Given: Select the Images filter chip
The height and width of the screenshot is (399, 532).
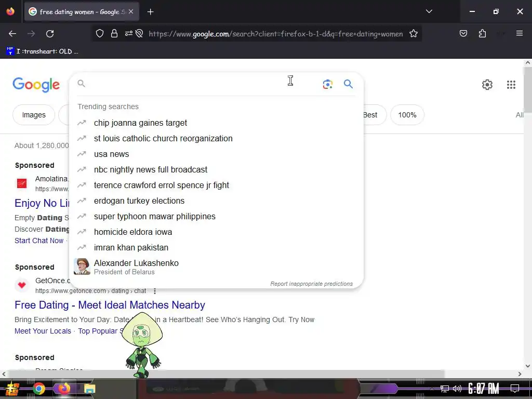Looking at the screenshot, I should click(34, 115).
